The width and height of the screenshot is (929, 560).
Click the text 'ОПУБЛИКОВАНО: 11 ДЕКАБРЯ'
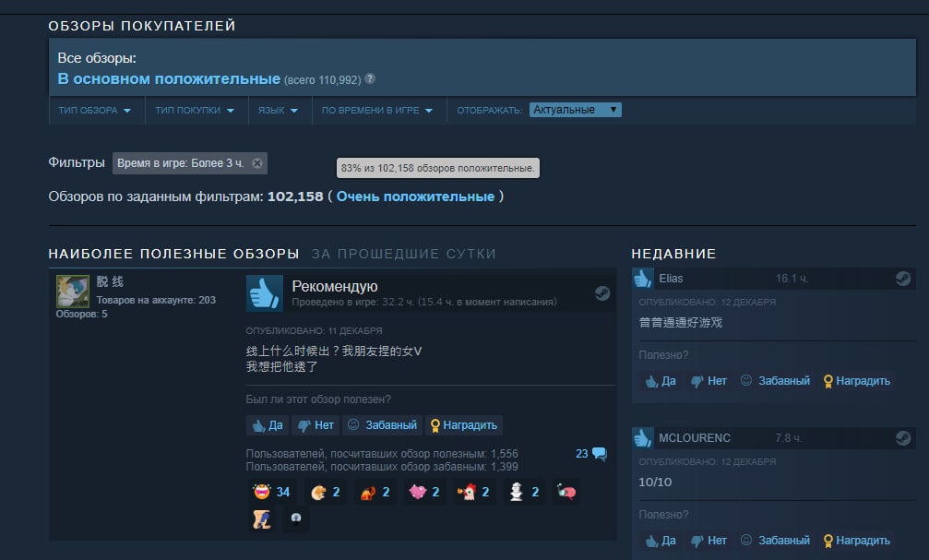314,330
